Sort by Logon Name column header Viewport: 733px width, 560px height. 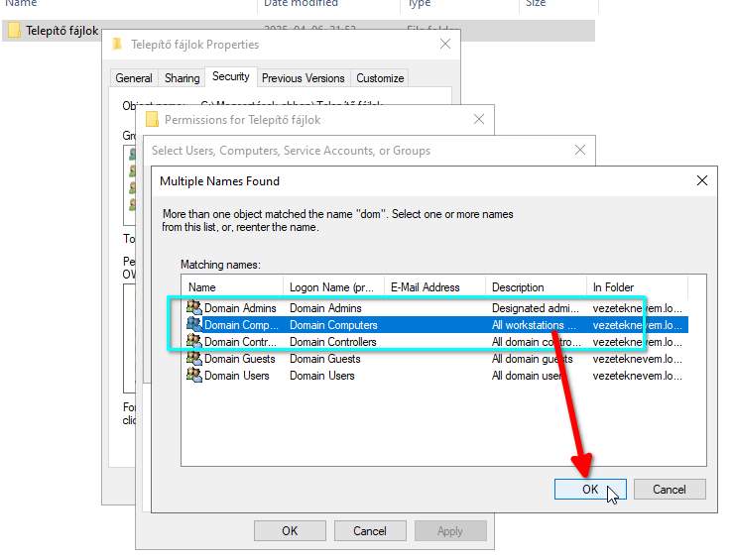click(x=333, y=287)
